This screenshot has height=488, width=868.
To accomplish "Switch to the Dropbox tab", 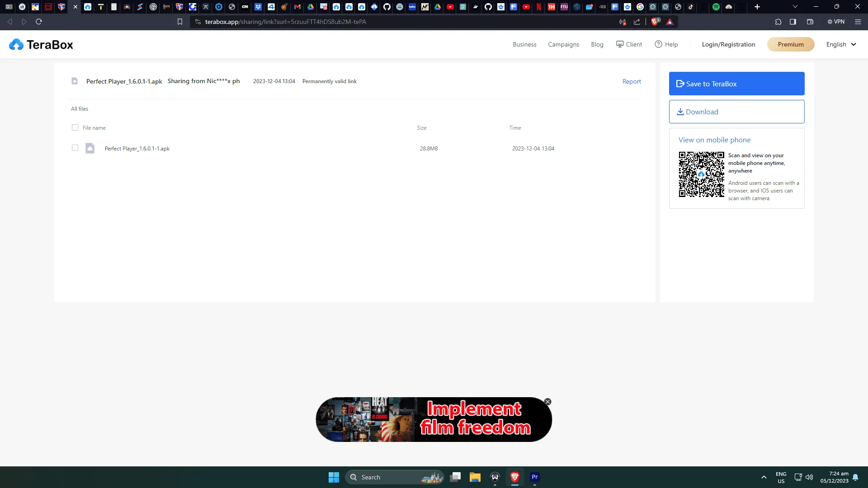I will point(258,7).
